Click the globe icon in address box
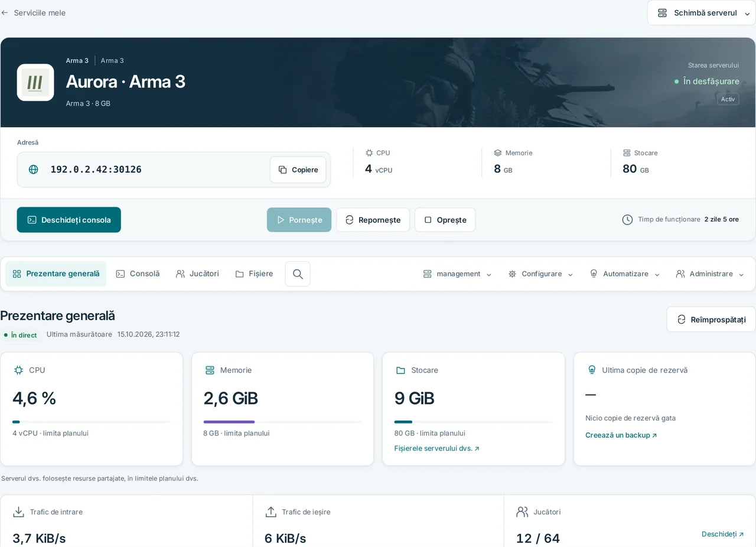This screenshot has height=547, width=756. tap(34, 170)
